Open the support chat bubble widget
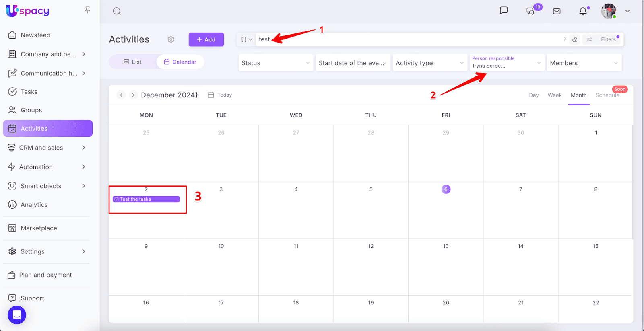Viewport: 644px width, 331px height. coord(17,315)
